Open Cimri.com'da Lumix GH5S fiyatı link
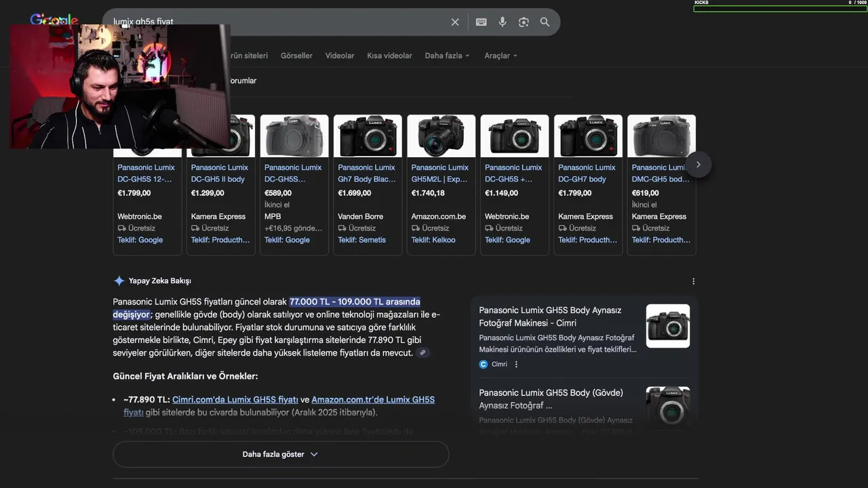This screenshot has height=488, width=868. [235, 400]
